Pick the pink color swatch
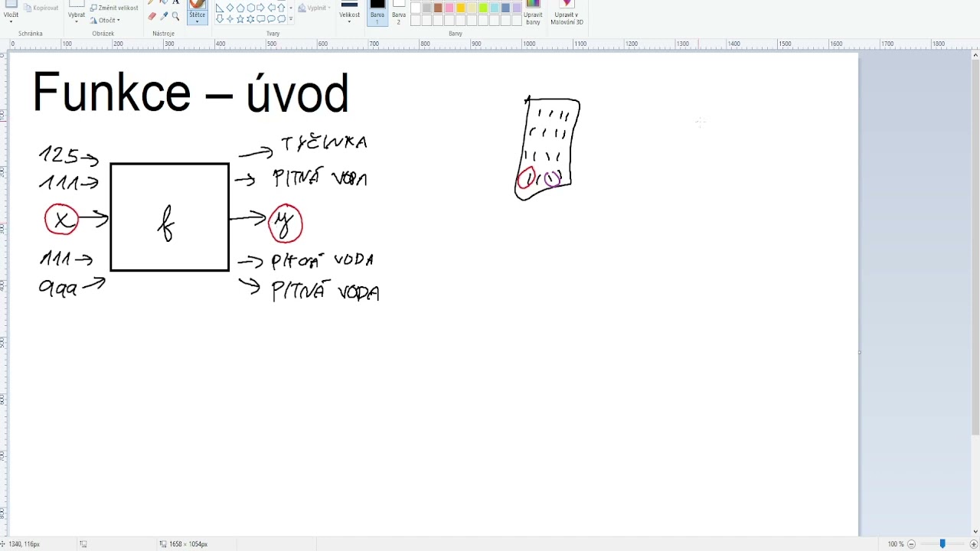Screen dimensions: 980x551 click(449, 8)
